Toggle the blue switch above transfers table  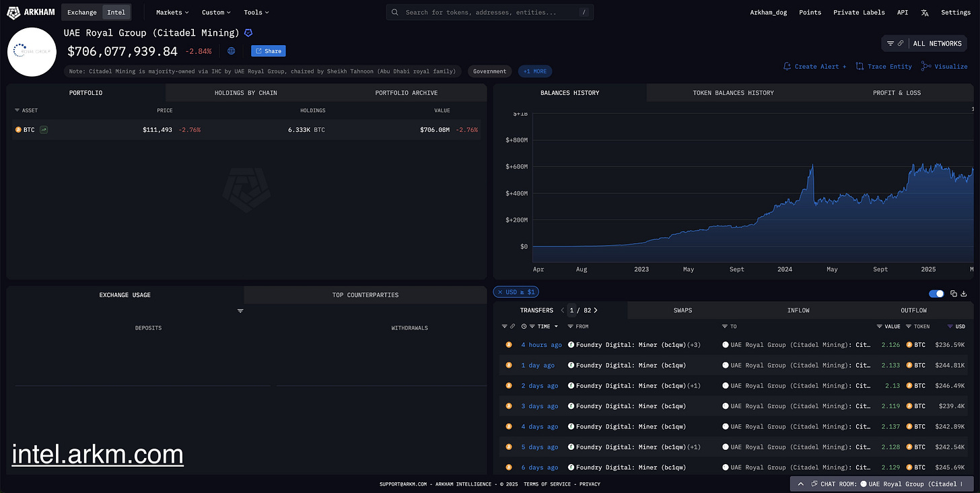click(936, 294)
